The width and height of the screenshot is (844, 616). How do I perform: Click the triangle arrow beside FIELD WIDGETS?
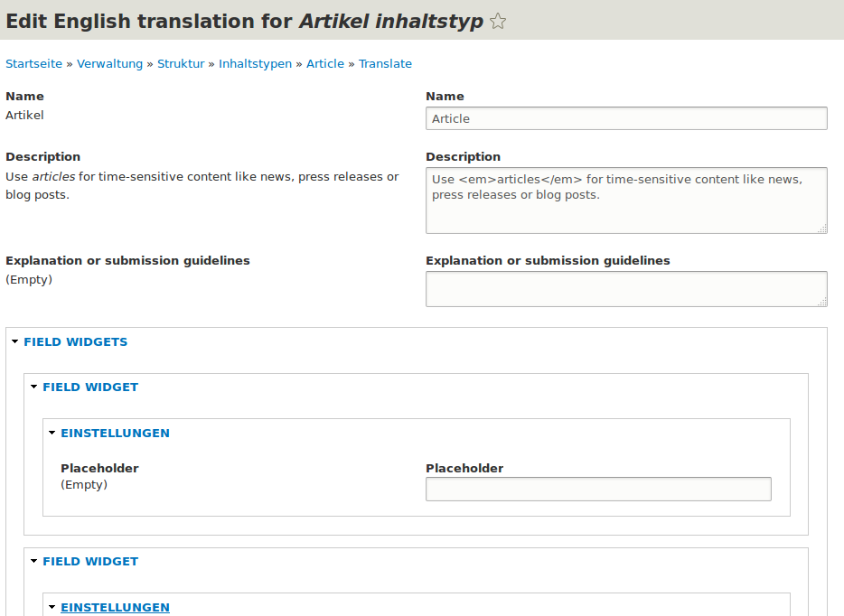coord(15,342)
